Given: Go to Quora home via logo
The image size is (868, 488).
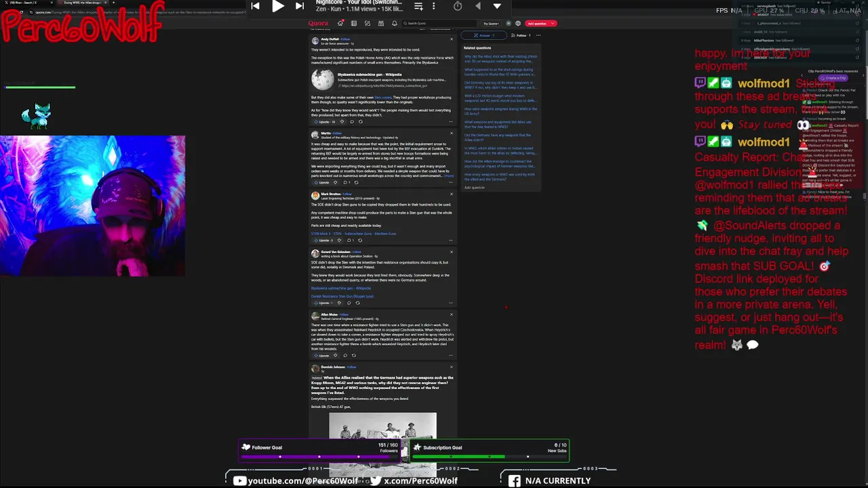Looking at the screenshot, I should [x=318, y=23].
